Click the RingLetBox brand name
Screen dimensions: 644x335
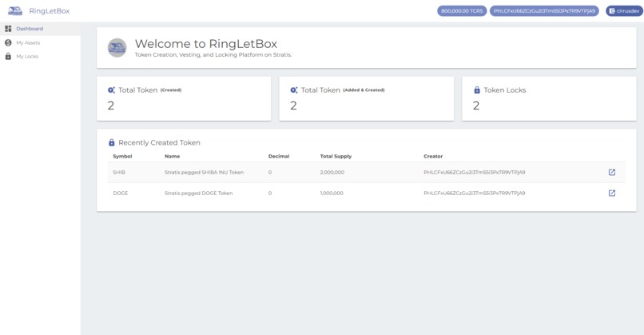50,11
